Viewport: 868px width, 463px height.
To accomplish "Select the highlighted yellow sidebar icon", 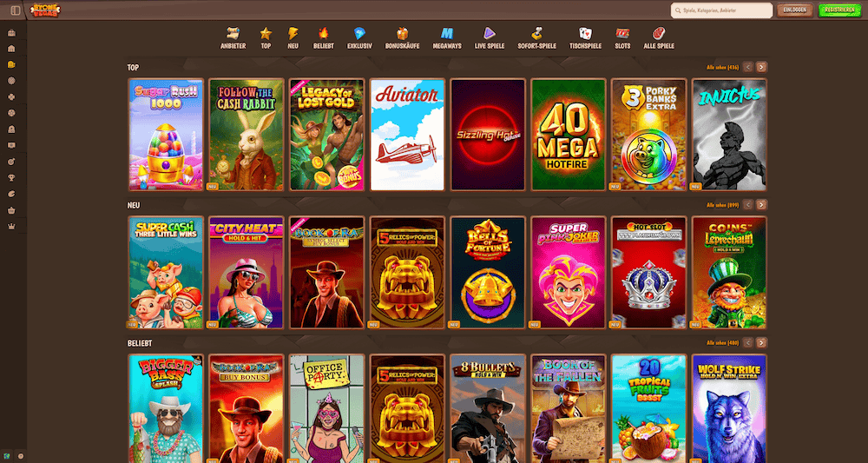I will [x=11, y=65].
